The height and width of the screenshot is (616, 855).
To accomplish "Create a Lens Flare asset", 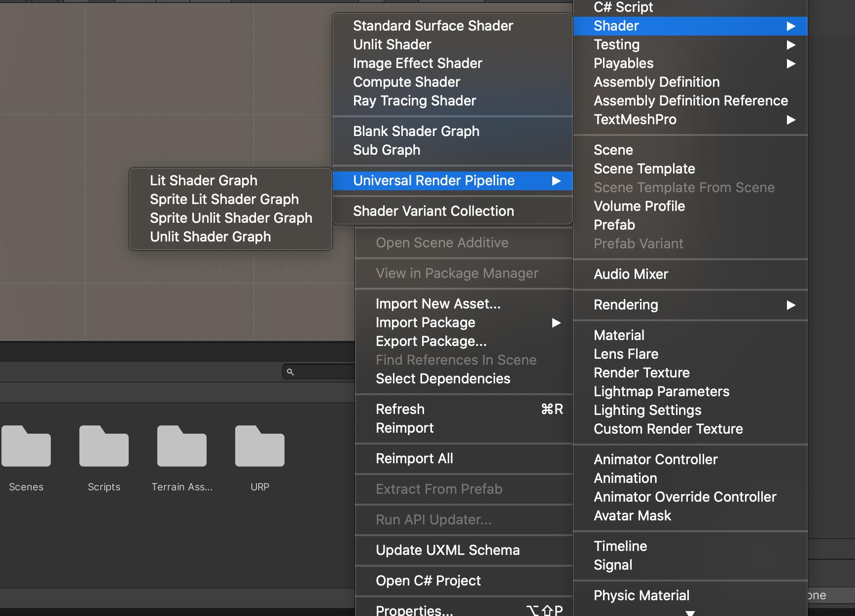I will (x=690, y=354).
